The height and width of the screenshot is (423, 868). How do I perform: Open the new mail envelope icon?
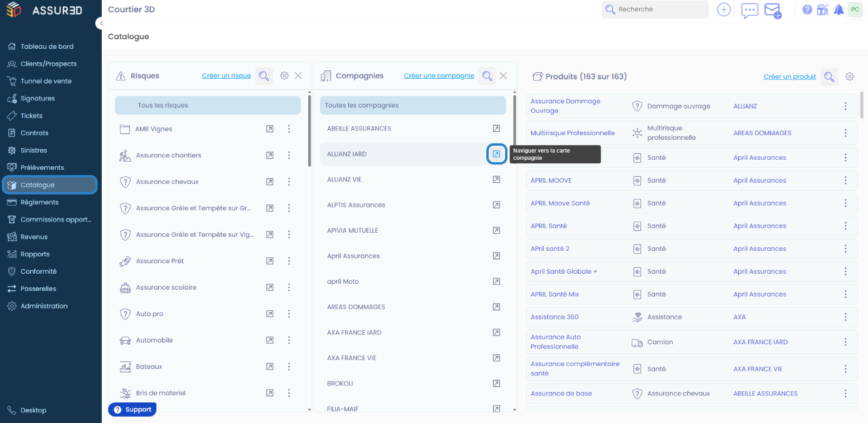click(773, 11)
